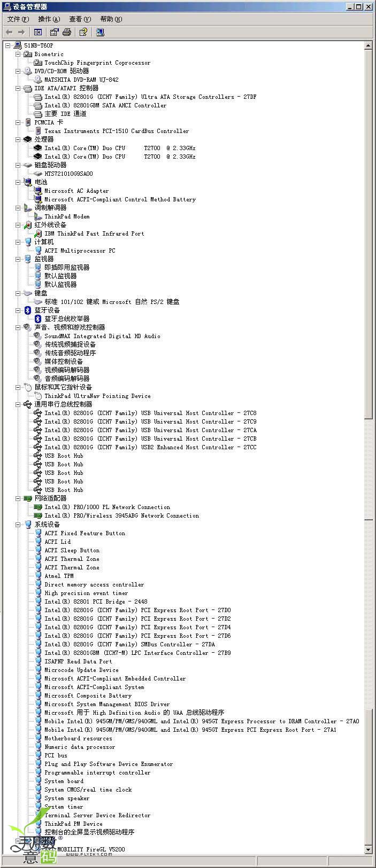Viewport: 376px width, 868px height.
Task: Select Intel PRO/Wireless 3945ABG Network Connection
Action: [121, 516]
